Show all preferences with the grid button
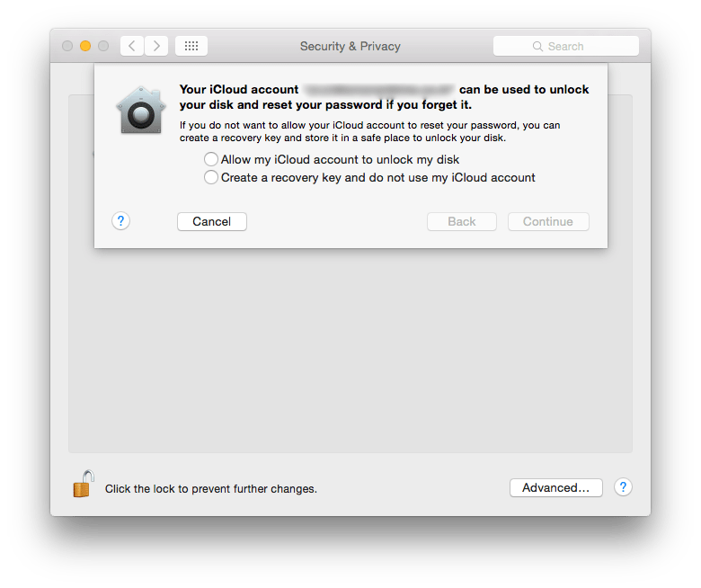This screenshot has width=701, height=588. [x=191, y=46]
